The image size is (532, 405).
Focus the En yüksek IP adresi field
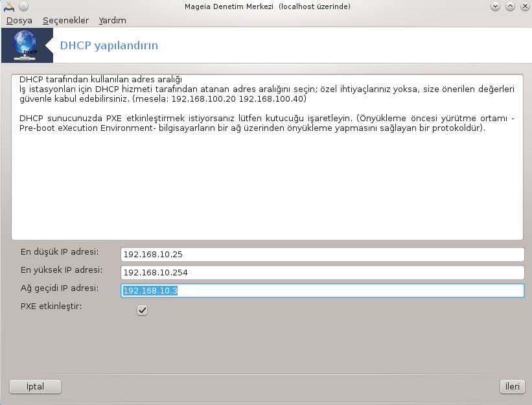tap(322, 272)
